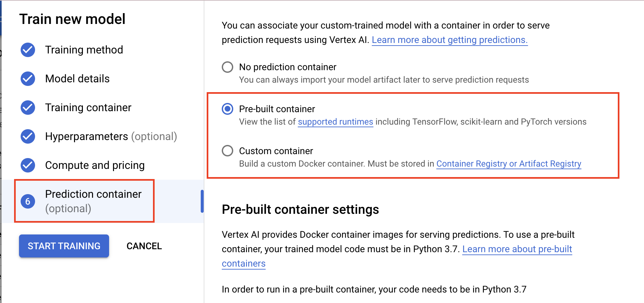This screenshot has height=303, width=644.
Task: Open the supported runtimes link
Action: click(335, 122)
